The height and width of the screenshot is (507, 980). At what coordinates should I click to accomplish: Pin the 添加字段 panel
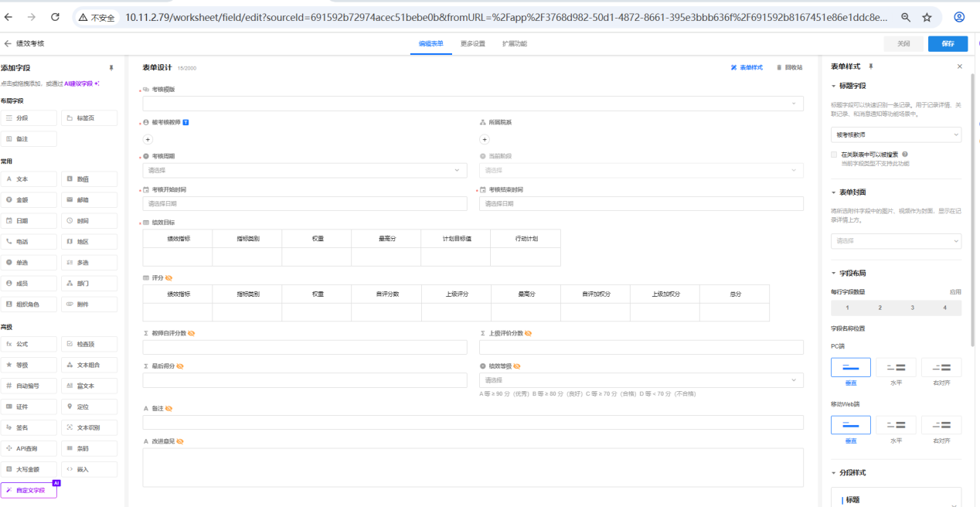tap(111, 68)
